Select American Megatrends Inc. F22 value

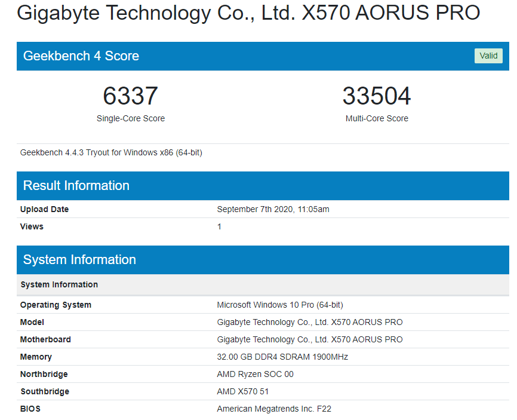[x=273, y=409]
